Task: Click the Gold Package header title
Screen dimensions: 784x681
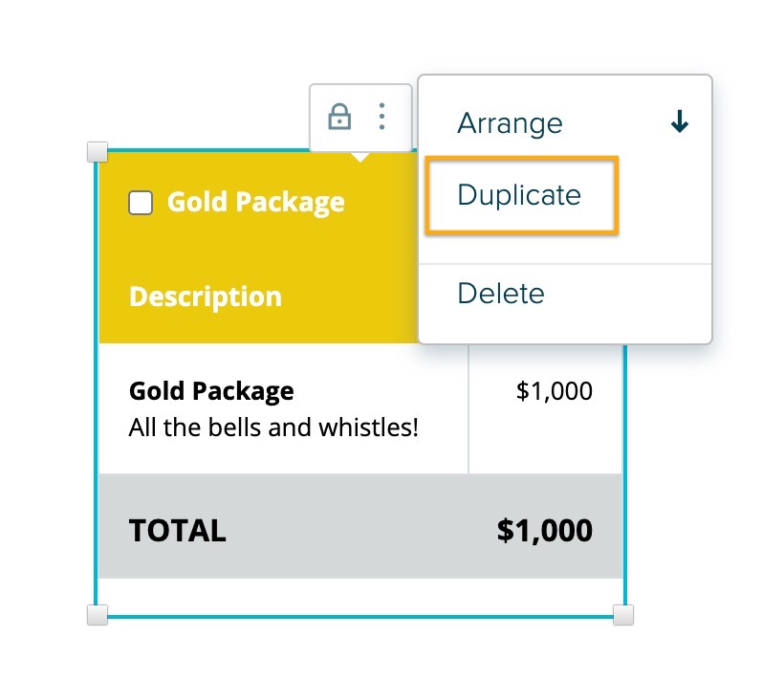Action: pyautogui.click(x=255, y=203)
